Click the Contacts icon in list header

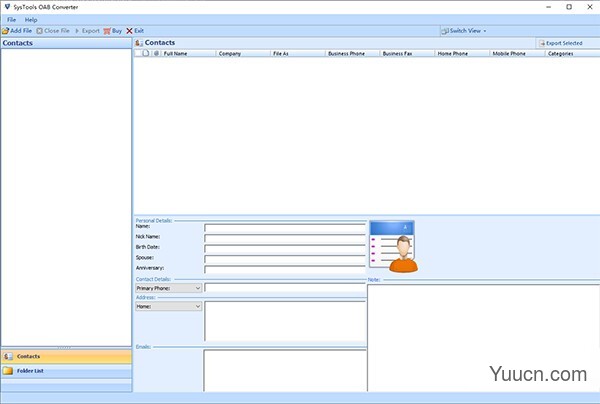point(139,43)
